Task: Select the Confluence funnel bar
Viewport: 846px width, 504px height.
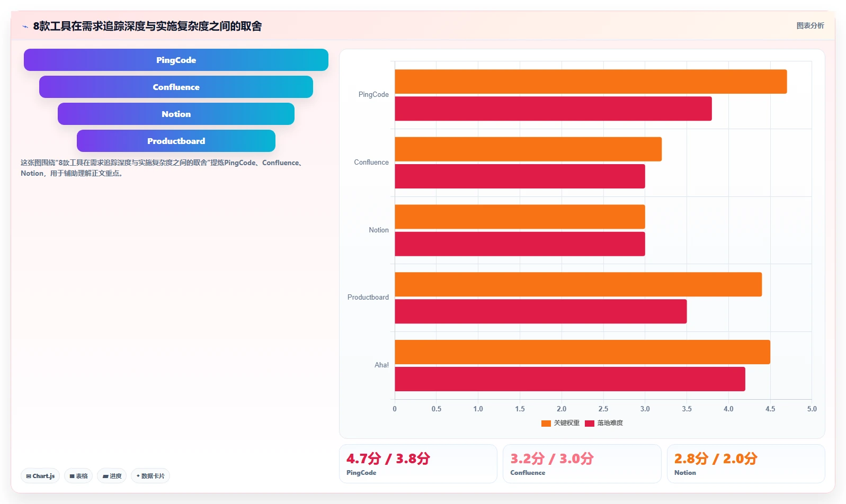Action: pos(176,87)
